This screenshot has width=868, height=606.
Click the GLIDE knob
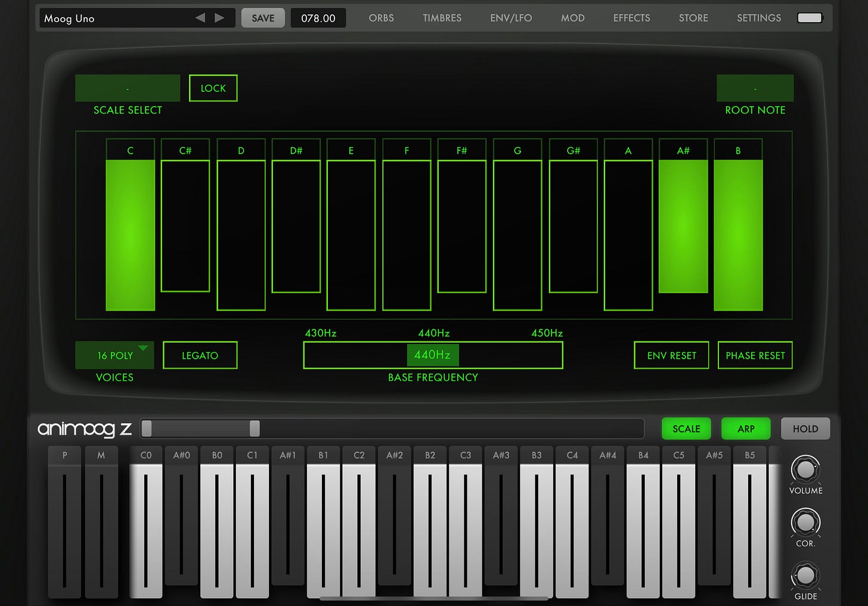tap(805, 576)
